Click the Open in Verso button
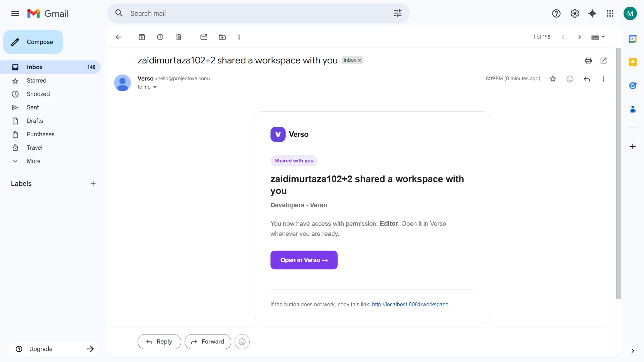The image size is (644, 362). pos(304,260)
